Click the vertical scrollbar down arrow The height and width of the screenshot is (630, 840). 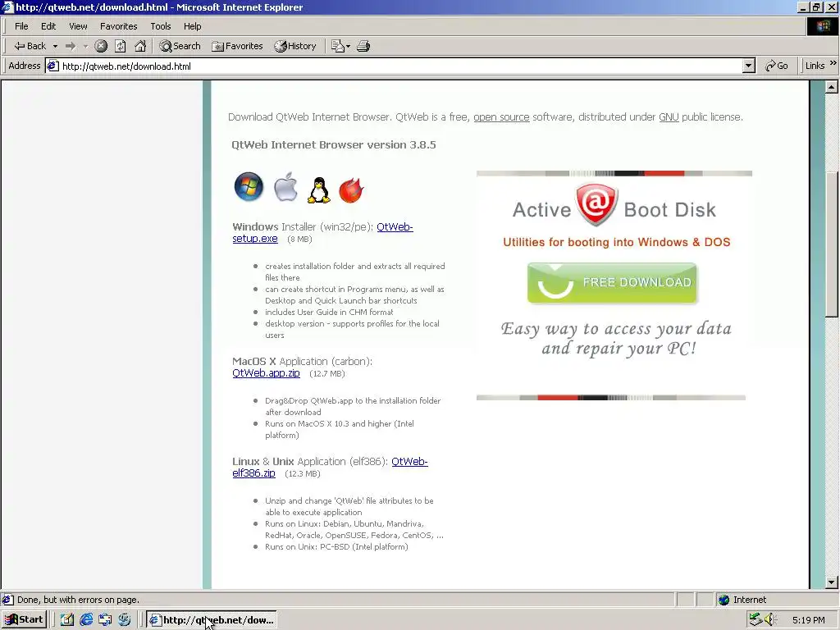coord(832,582)
